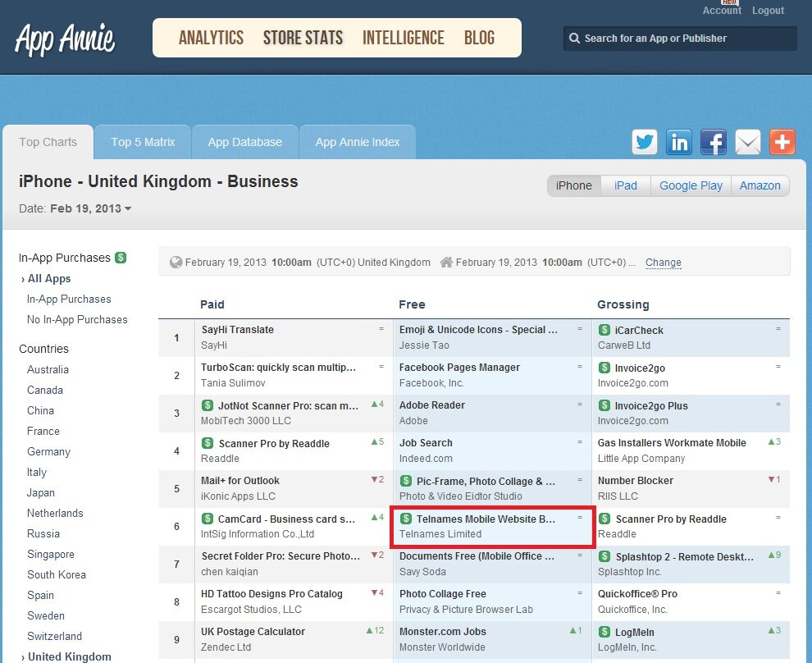Click publisher Escargot Studios, LLC
The height and width of the screenshot is (663, 812).
[x=251, y=609]
